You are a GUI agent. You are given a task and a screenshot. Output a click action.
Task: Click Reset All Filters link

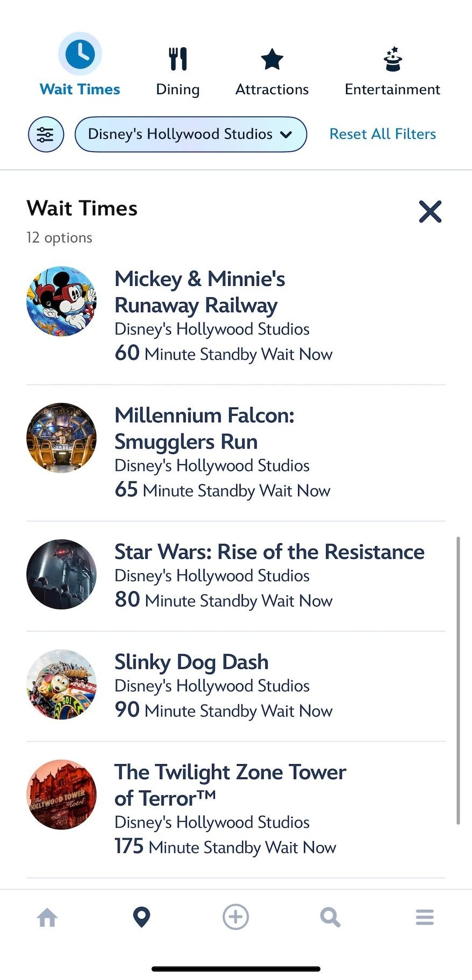point(383,134)
